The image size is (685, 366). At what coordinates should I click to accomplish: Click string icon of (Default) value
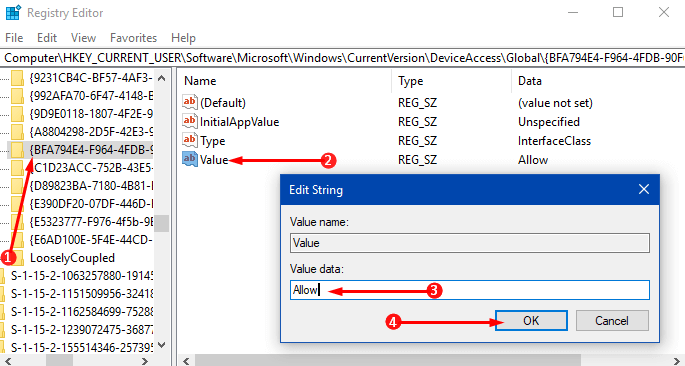[190, 103]
